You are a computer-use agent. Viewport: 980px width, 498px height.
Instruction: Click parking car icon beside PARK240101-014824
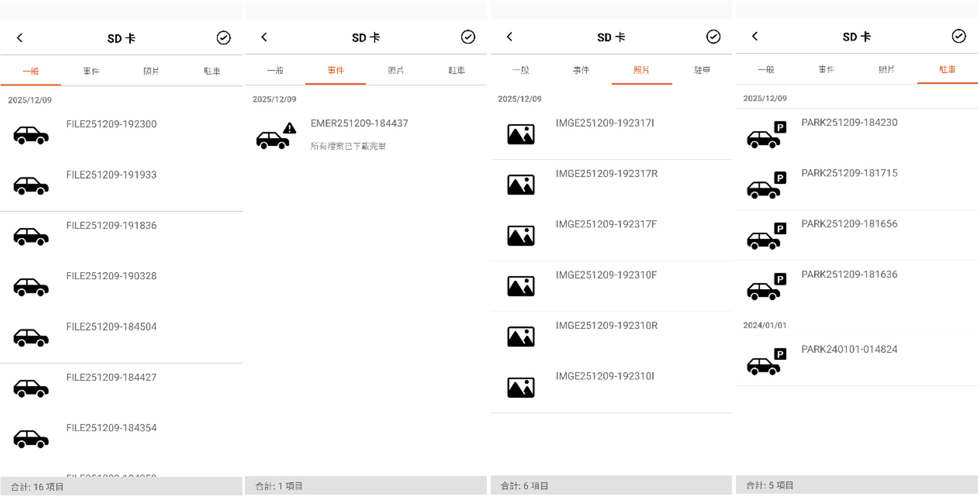click(766, 362)
